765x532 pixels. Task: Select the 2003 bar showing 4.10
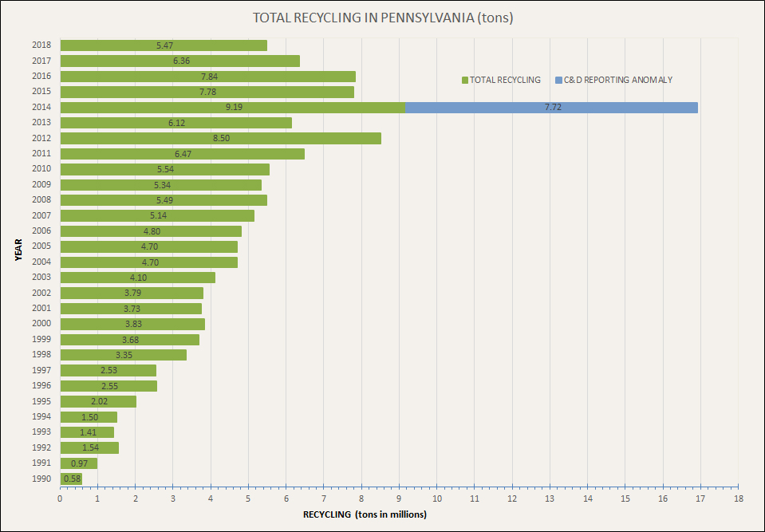coord(137,278)
